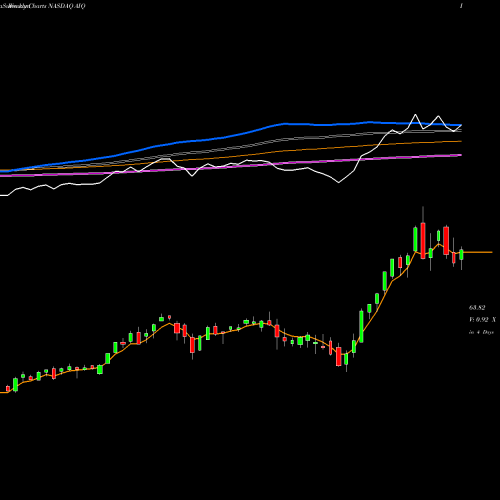Select the tallest red candle at the peak
Screen dimensions: 500x500
tap(423, 240)
